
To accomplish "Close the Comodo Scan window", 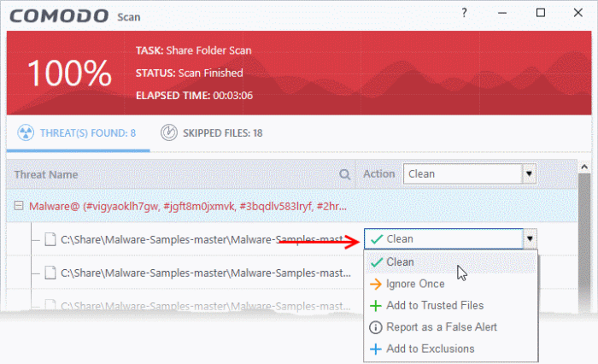I will tap(578, 13).
